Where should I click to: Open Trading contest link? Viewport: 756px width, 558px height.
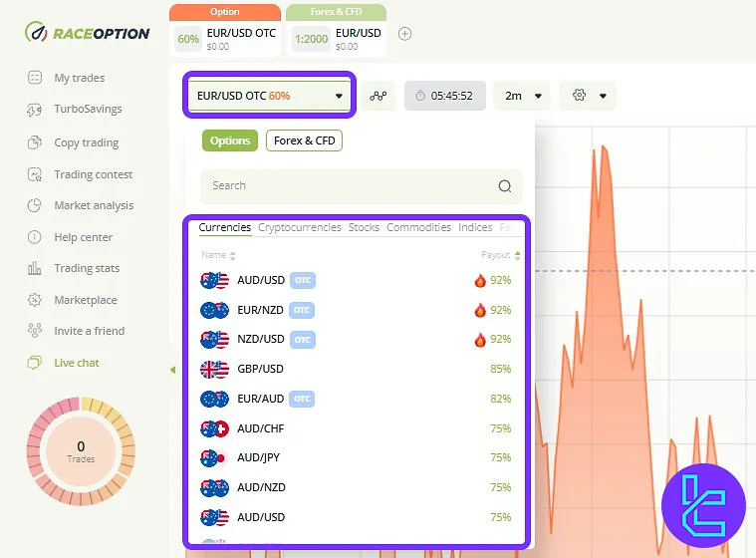[94, 174]
